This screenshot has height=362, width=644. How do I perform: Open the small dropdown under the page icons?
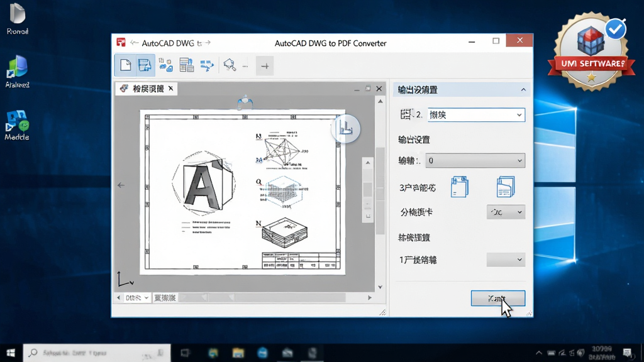506,212
